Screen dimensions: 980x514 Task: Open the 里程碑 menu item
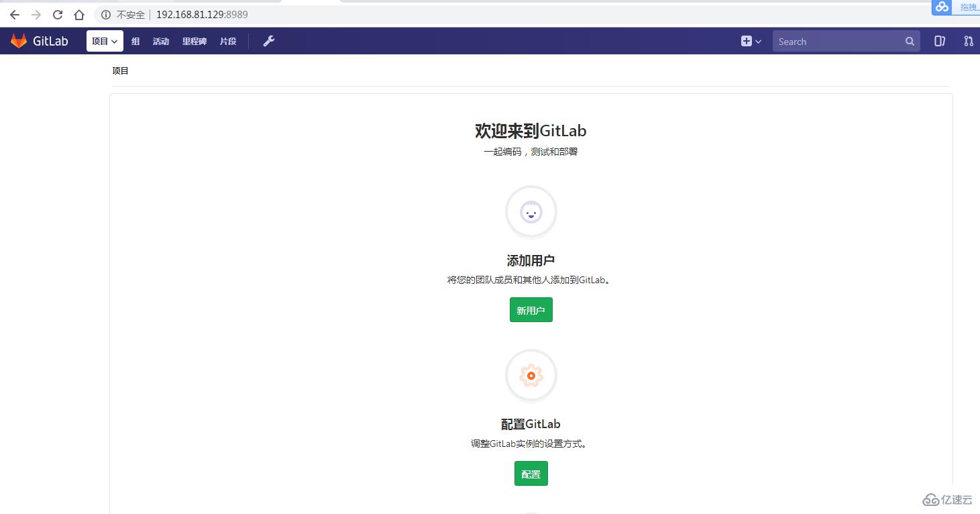pos(195,41)
